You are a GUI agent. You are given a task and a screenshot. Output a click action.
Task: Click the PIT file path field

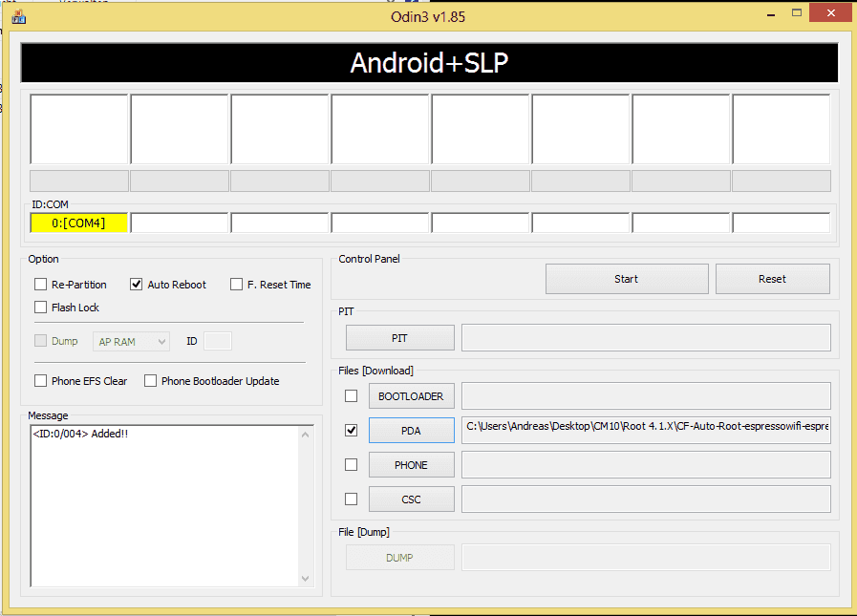(x=646, y=338)
